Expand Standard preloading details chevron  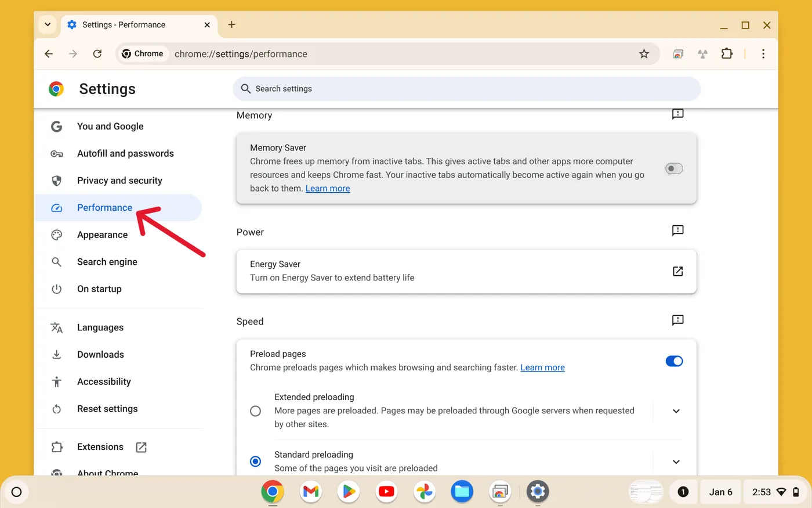[676, 462]
